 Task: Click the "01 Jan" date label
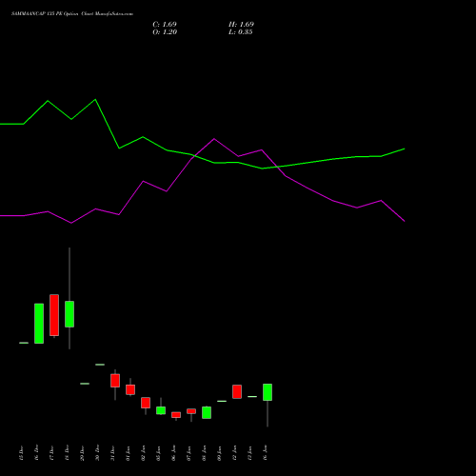point(128,453)
